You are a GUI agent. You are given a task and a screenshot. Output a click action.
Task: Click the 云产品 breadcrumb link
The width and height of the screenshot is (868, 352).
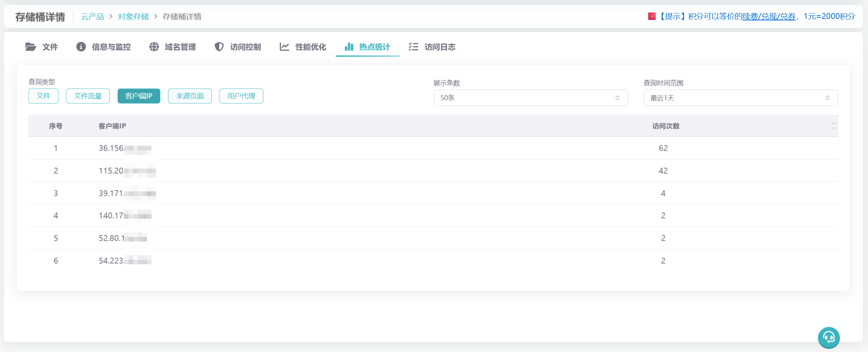[92, 17]
